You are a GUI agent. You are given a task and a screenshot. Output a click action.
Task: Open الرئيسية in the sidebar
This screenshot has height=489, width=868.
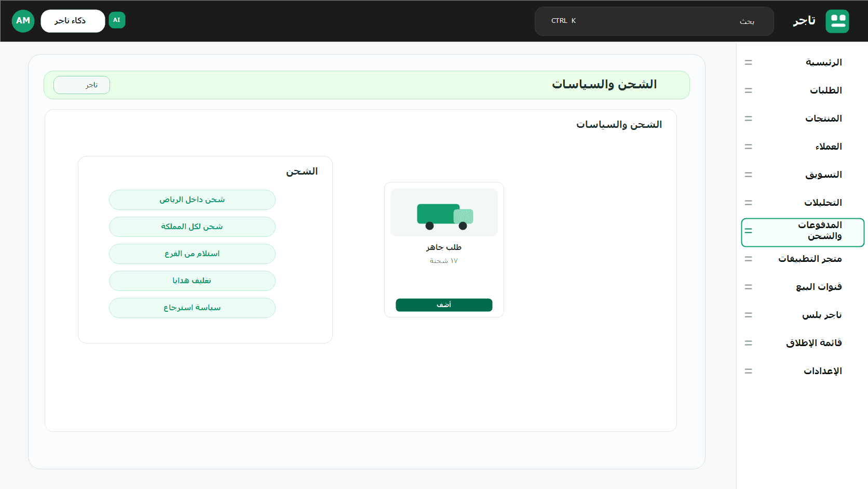point(803,62)
